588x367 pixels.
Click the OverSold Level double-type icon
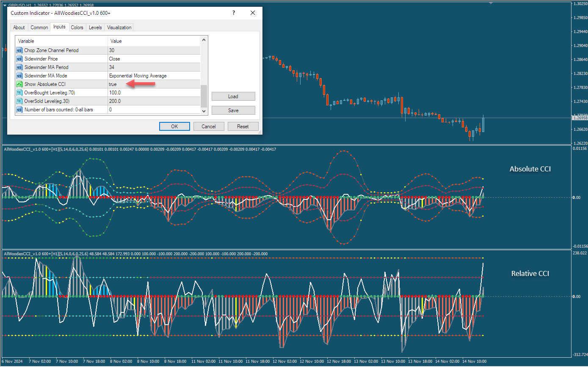(19, 101)
